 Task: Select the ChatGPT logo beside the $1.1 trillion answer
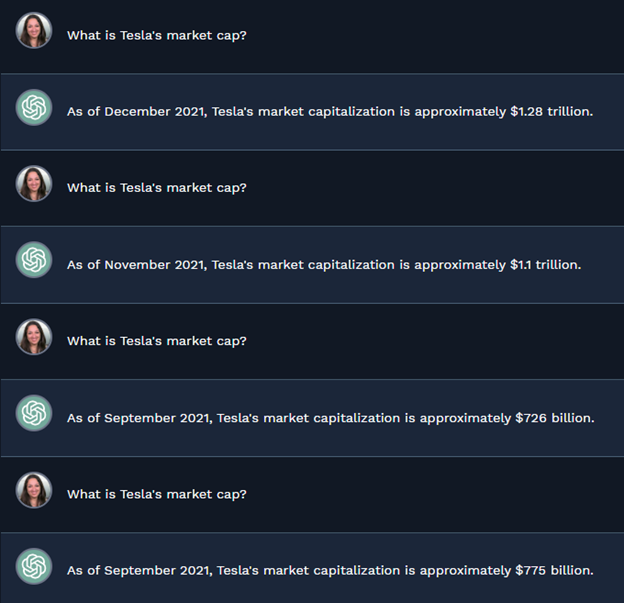[34, 261]
